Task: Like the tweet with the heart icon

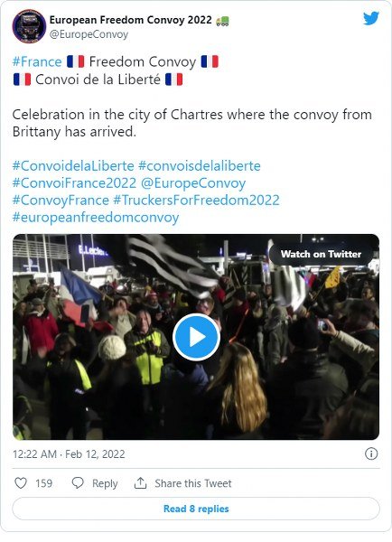Action: click(21, 483)
